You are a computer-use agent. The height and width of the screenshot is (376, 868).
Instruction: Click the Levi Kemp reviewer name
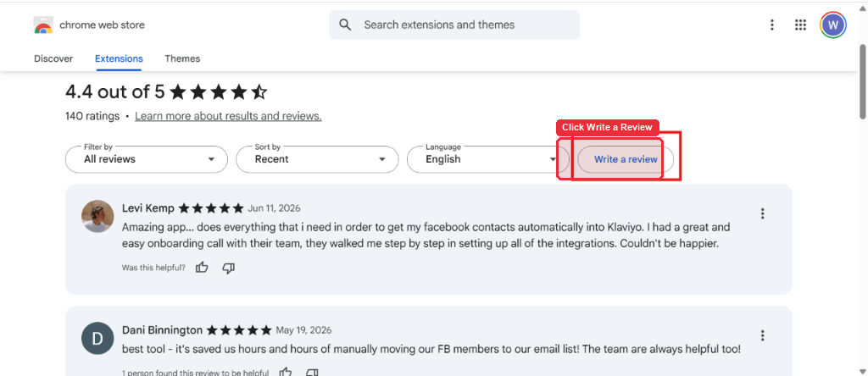pos(147,208)
